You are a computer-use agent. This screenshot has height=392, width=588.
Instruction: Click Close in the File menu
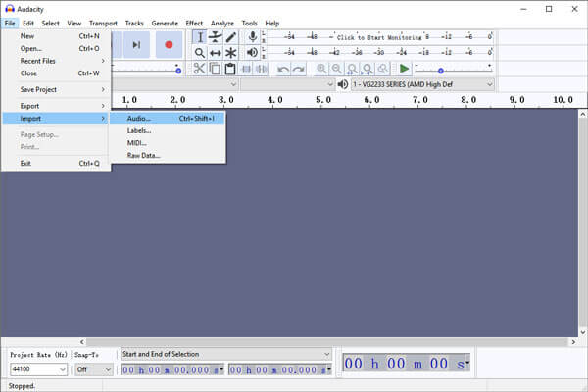coord(56,73)
